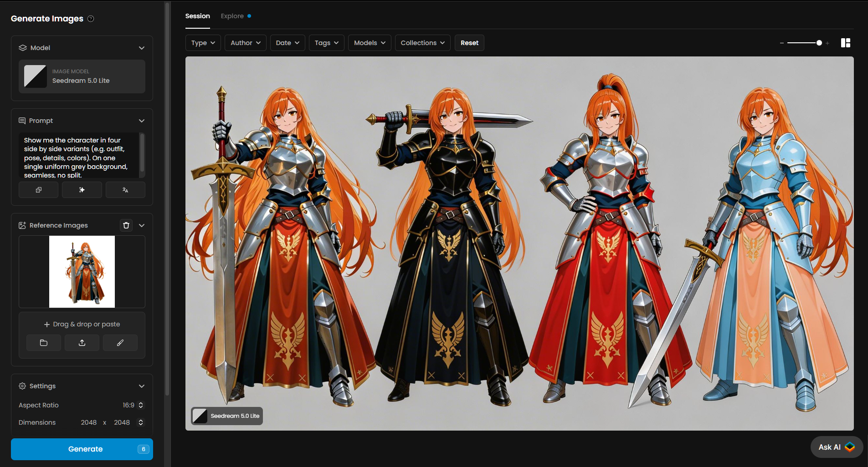Switch to the Explore tab
Screen dimensions: 868x467
click(232, 16)
